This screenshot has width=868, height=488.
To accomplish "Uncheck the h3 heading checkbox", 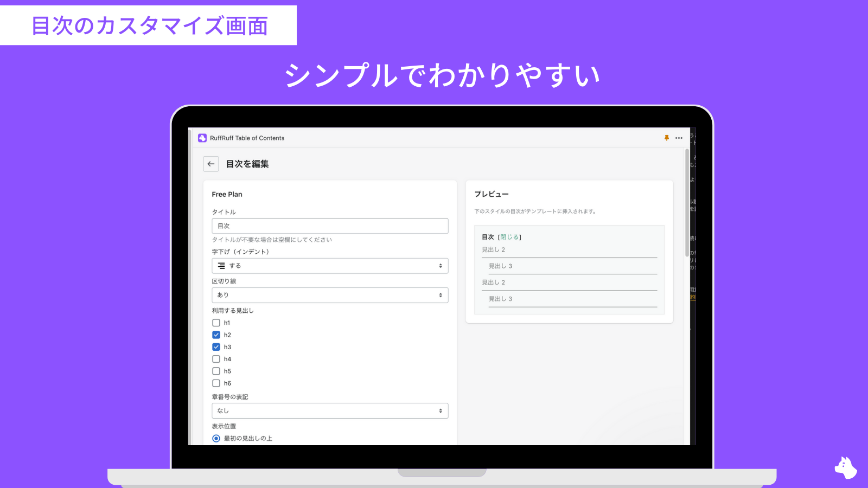I will click(x=216, y=346).
